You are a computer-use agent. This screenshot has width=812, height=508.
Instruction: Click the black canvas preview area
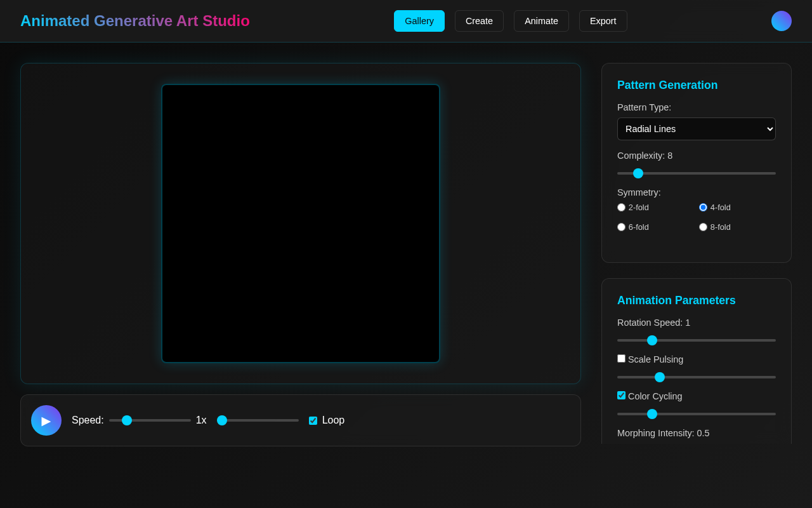click(300, 223)
